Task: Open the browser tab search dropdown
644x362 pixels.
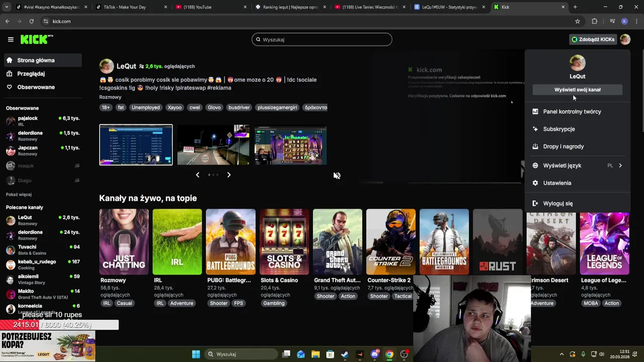Action: pos(7,7)
